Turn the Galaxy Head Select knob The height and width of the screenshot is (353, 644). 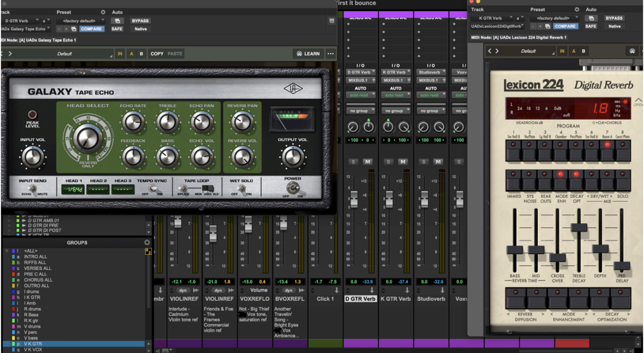pos(87,138)
